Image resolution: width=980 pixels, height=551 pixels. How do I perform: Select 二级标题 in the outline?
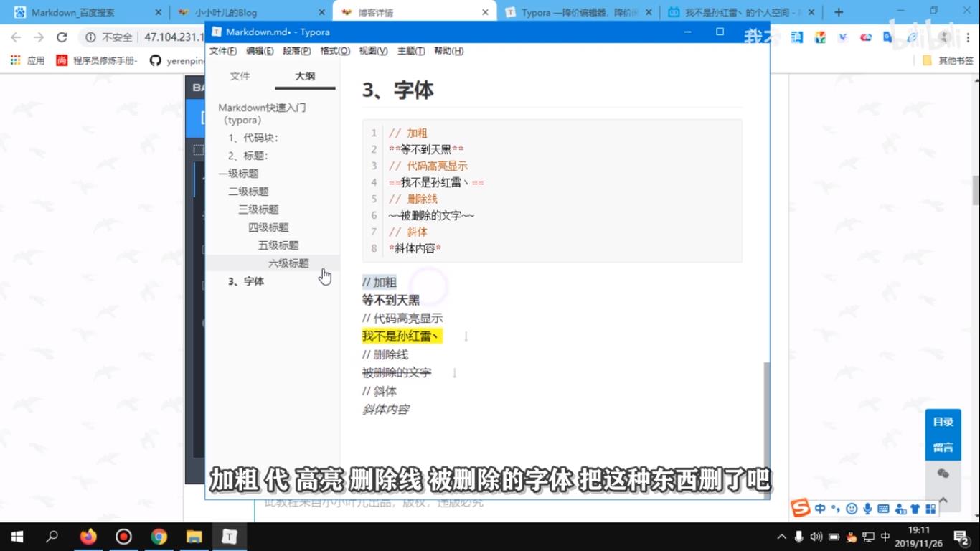click(x=248, y=192)
